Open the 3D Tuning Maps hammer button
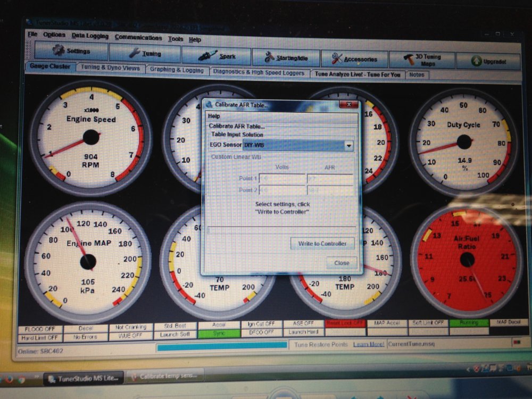 point(422,60)
